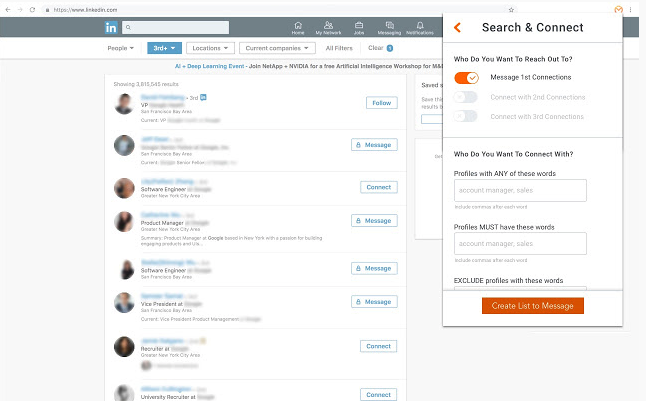Reload the page with refresh icon
The image size is (646, 401).
point(32,9)
